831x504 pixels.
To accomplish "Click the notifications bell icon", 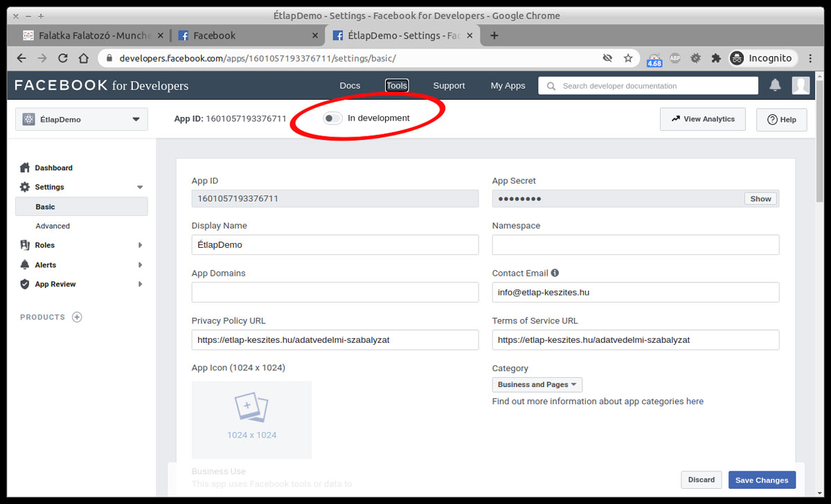I will click(775, 85).
